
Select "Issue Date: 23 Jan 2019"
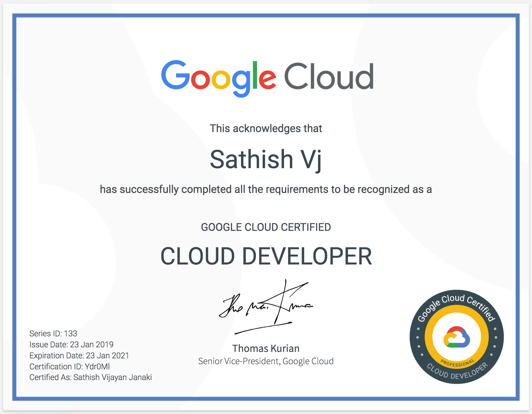coord(71,345)
